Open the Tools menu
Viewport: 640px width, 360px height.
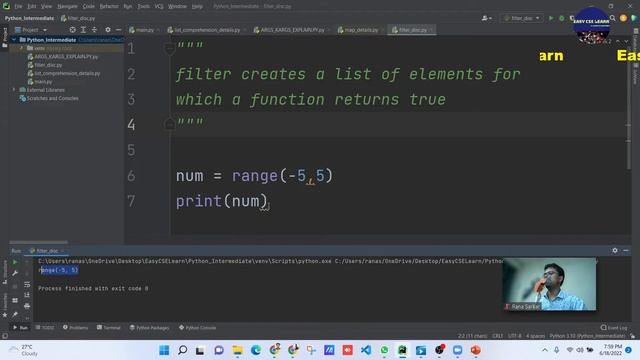click(x=143, y=6)
